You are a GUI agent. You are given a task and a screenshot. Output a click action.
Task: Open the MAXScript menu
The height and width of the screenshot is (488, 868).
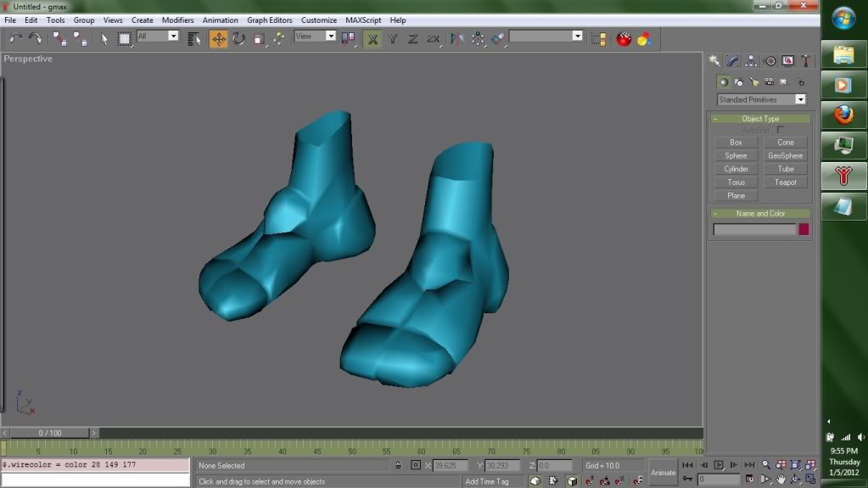coord(363,20)
